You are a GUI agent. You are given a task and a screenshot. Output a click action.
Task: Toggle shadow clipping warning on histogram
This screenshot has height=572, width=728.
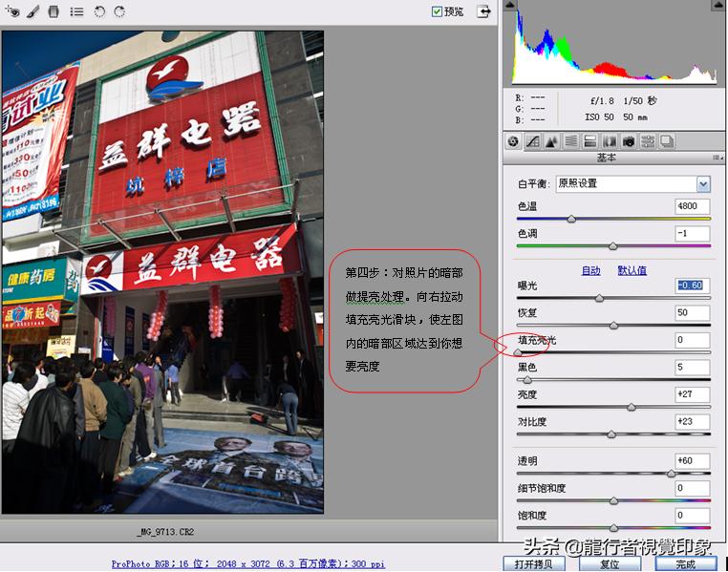point(510,5)
